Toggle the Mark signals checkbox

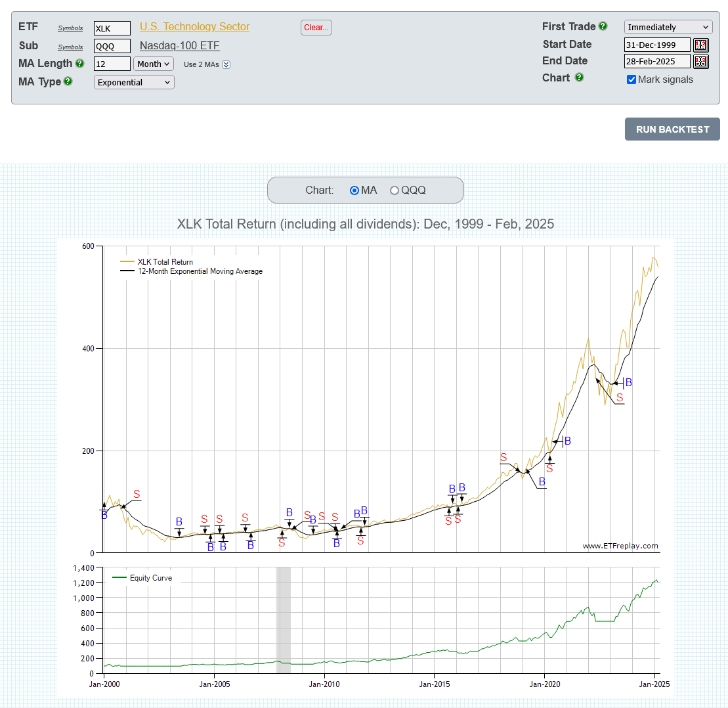(x=632, y=79)
